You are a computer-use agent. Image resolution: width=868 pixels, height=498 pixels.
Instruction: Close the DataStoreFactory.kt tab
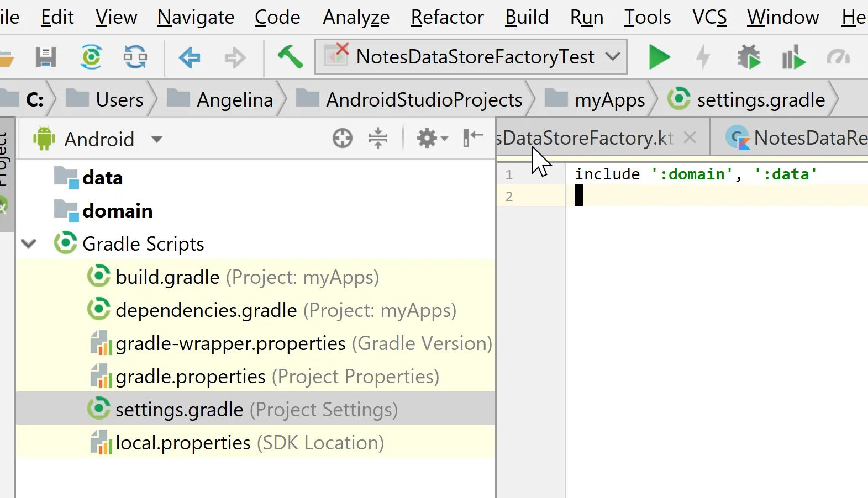(x=690, y=137)
